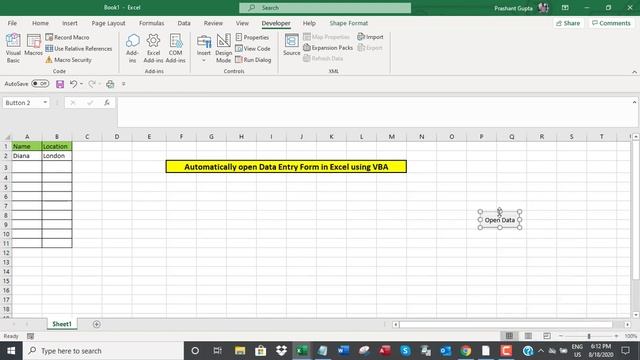
Task: Select column D header
Action: point(117,137)
